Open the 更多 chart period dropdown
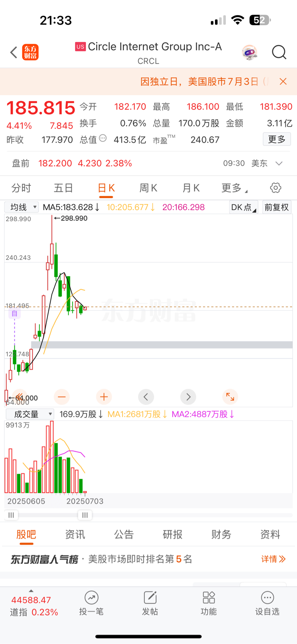The width and height of the screenshot is (297, 644). pos(234,188)
